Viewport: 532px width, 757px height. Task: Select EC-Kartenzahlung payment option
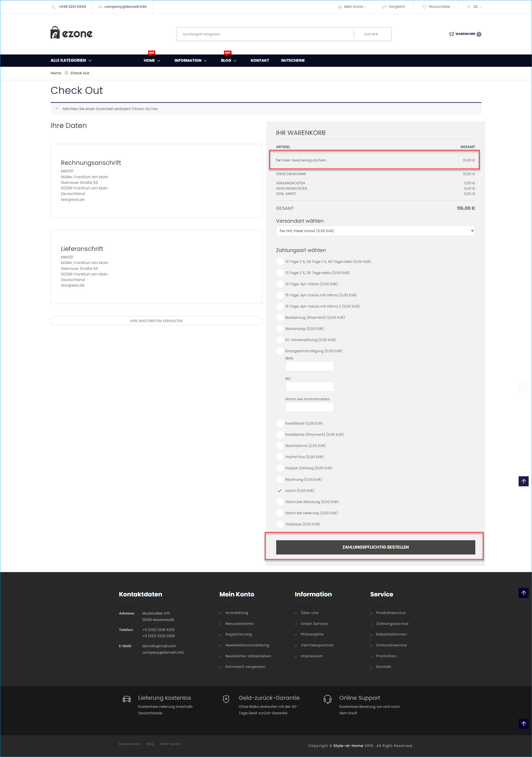280,340
